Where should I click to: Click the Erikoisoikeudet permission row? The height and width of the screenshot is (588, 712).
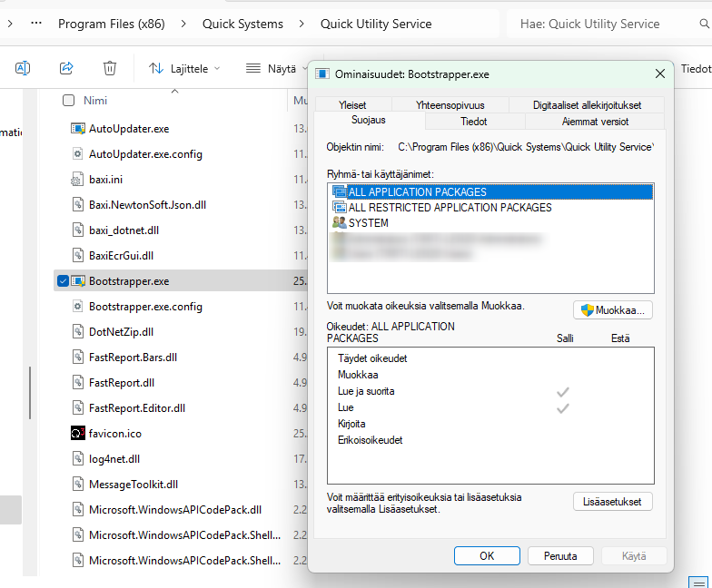pyautogui.click(x=490, y=440)
